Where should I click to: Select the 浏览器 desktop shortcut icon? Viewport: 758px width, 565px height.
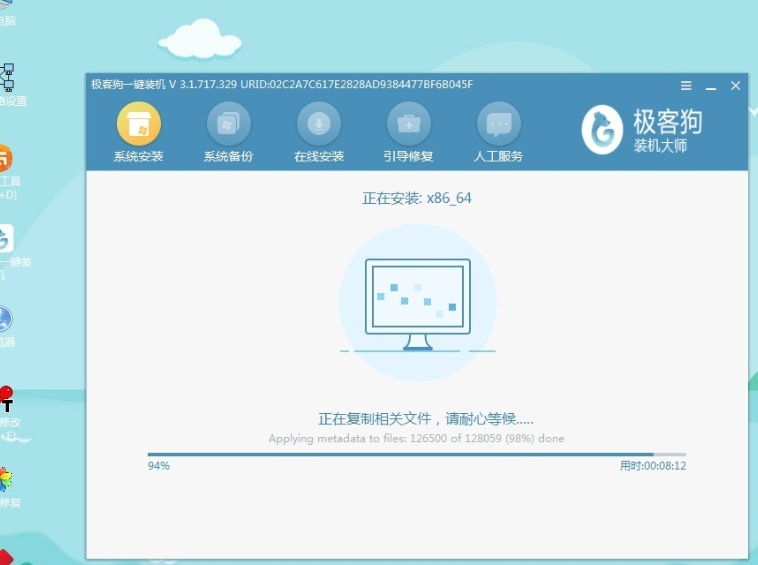(4, 320)
